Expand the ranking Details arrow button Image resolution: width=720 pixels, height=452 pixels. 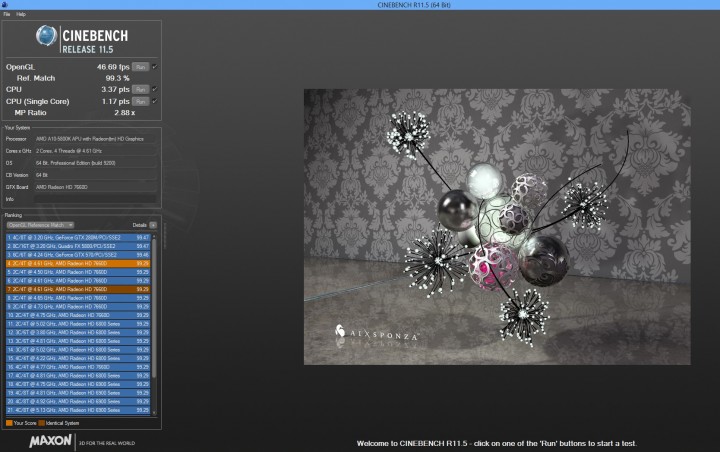point(152,225)
